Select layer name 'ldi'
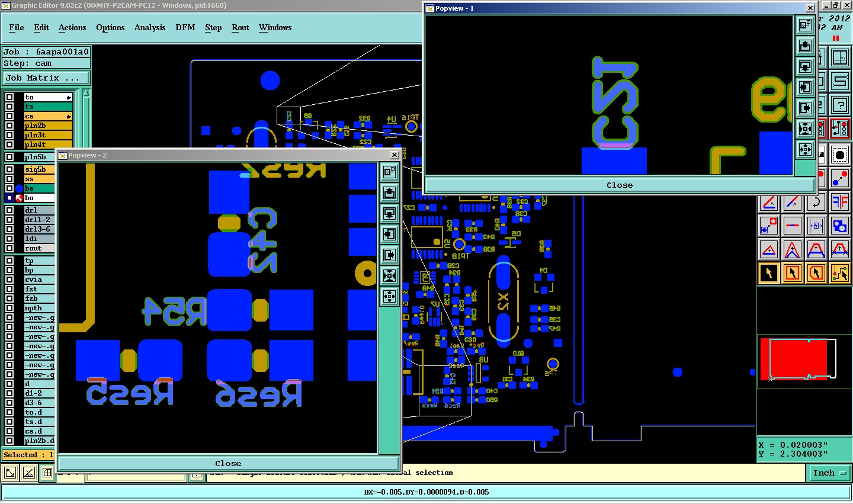 click(x=39, y=239)
